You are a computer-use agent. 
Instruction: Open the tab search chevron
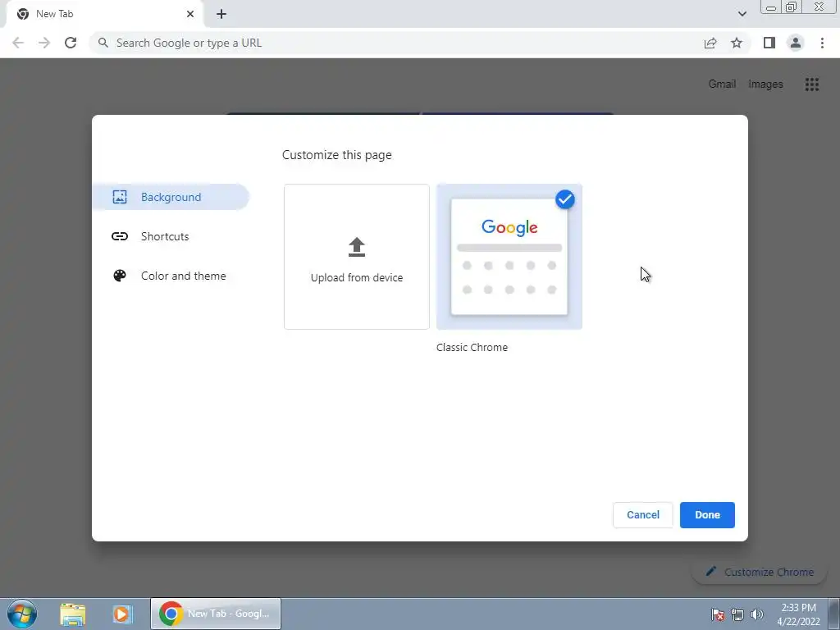[x=742, y=14]
